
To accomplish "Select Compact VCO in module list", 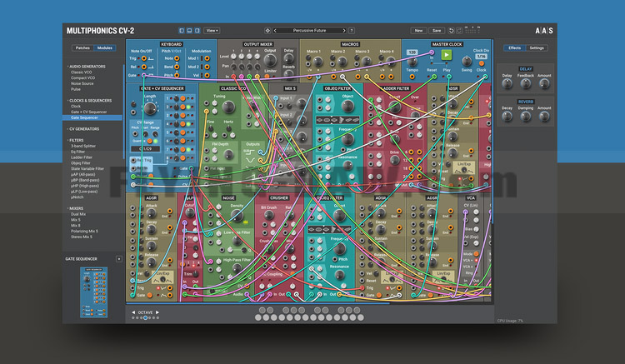I will (82, 78).
